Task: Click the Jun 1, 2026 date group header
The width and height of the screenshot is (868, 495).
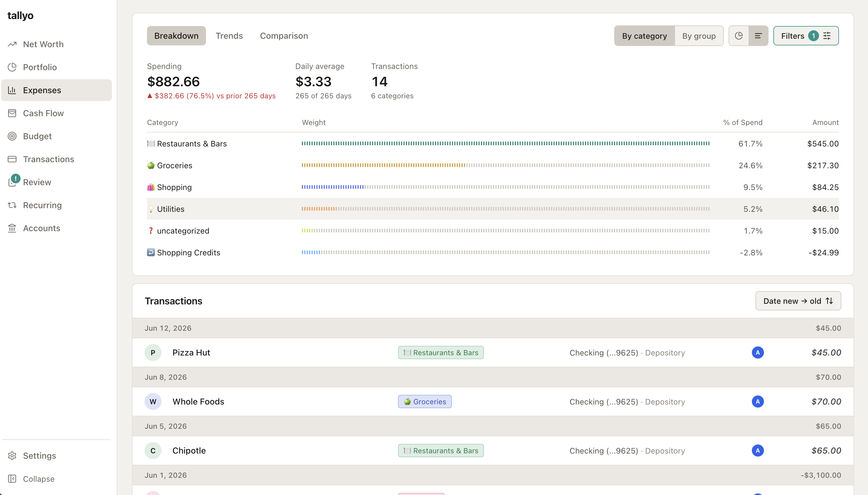Action: [493, 475]
